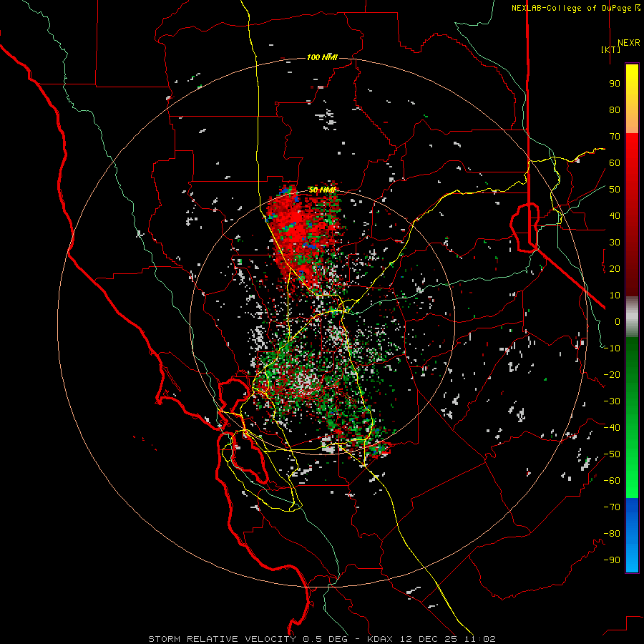The height and width of the screenshot is (644, 644).
Task: Click the KDAX station identifier
Action: tap(380, 639)
